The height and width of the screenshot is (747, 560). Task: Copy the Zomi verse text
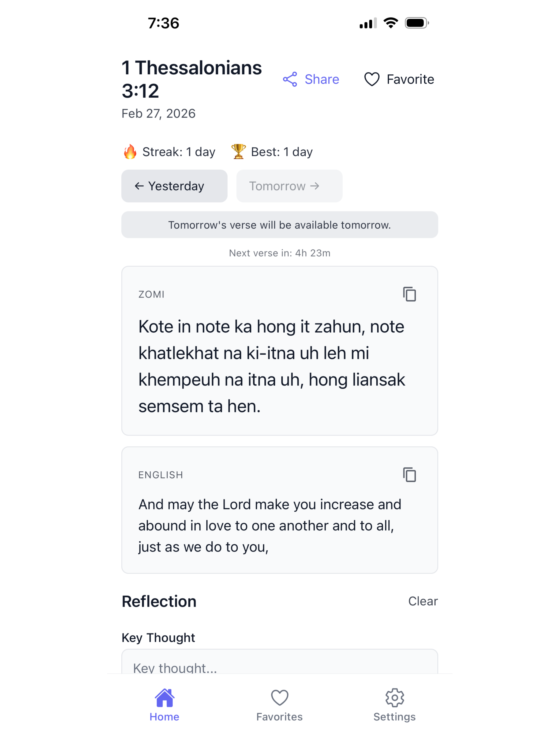click(x=409, y=294)
